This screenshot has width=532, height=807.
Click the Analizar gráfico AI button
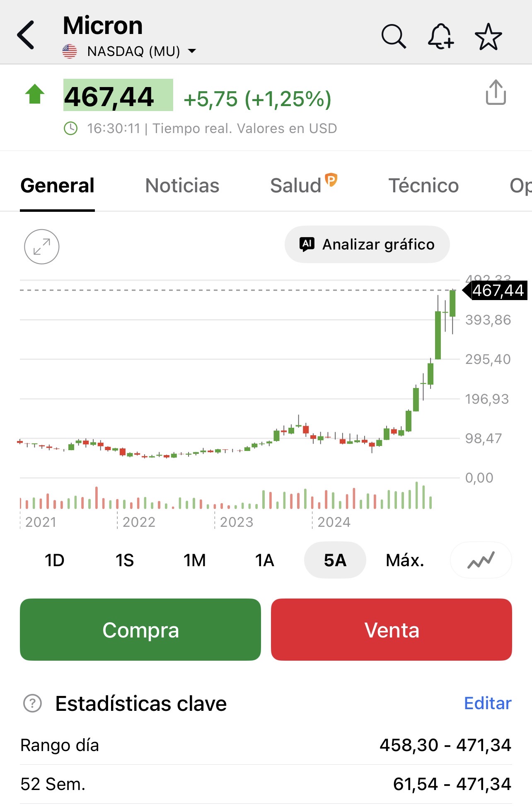pos(367,245)
